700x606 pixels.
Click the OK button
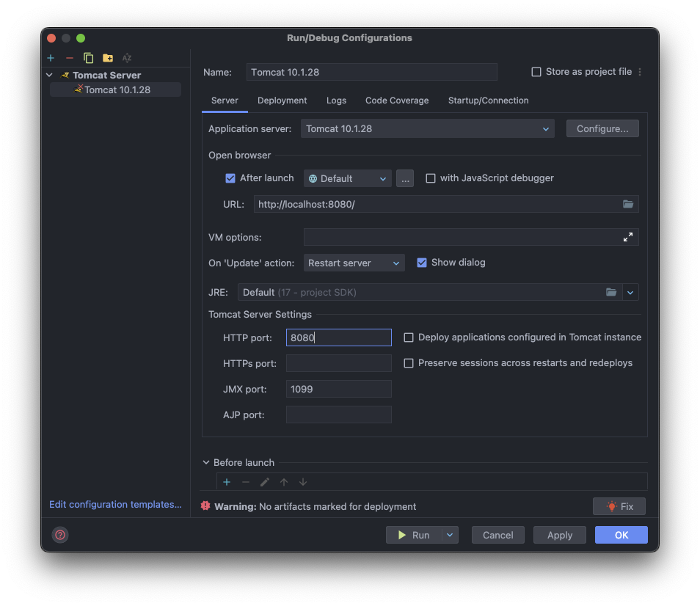pos(621,535)
